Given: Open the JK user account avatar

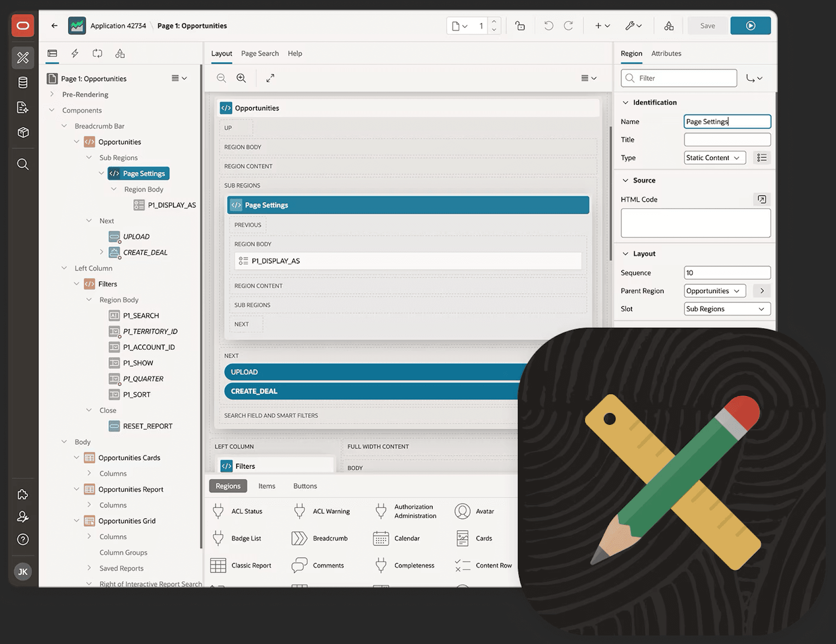Looking at the screenshot, I should [23, 572].
